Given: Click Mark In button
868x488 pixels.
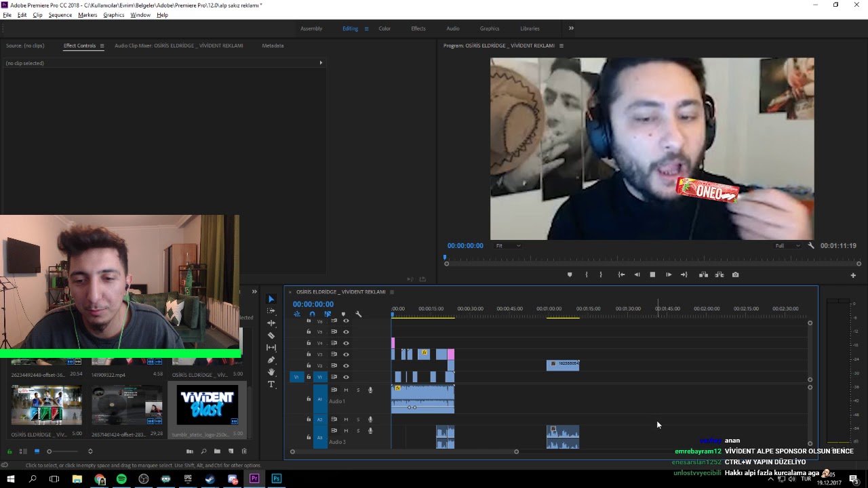Looking at the screenshot, I should pyautogui.click(x=587, y=274).
